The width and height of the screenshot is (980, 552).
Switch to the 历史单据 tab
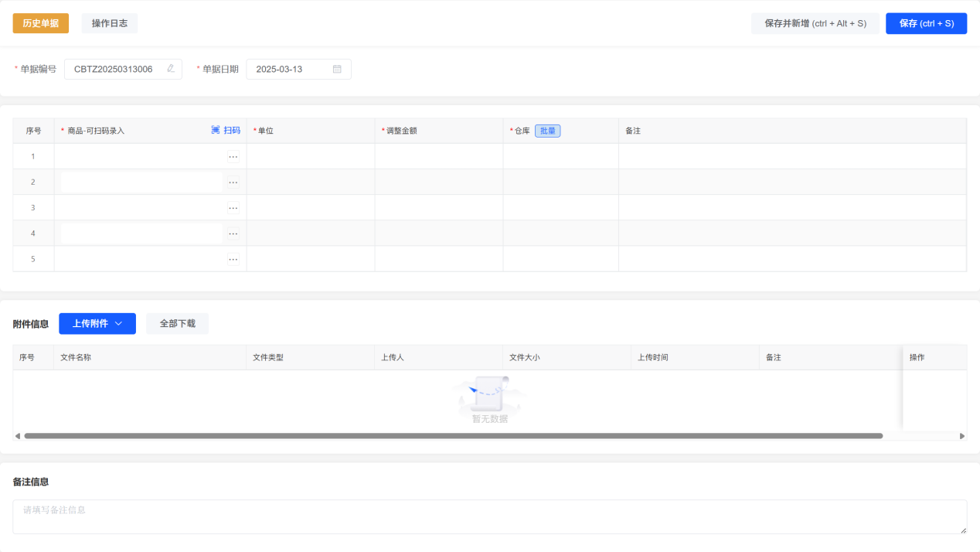(40, 23)
